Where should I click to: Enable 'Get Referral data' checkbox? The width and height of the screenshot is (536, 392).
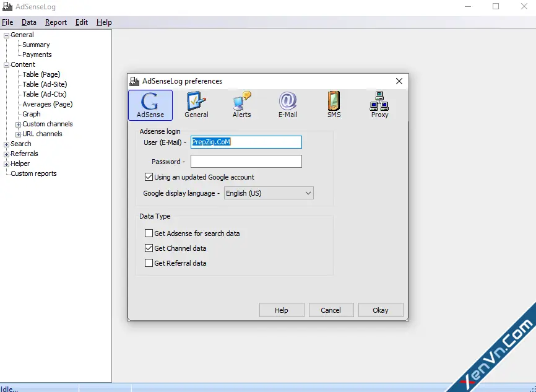tap(149, 263)
